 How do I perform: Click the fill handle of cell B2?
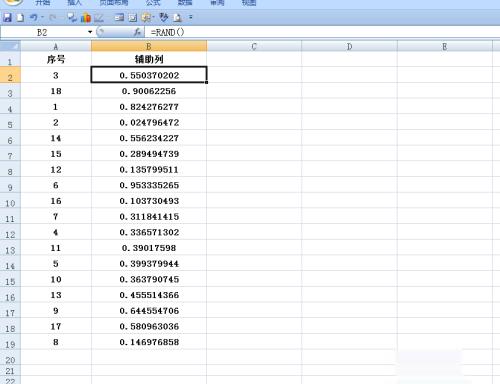click(x=207, y=82)
